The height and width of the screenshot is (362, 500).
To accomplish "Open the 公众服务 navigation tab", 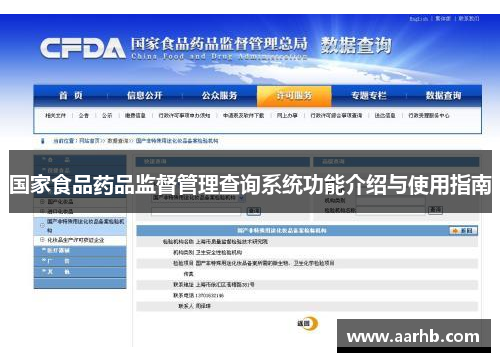I will tap(219, 96).
